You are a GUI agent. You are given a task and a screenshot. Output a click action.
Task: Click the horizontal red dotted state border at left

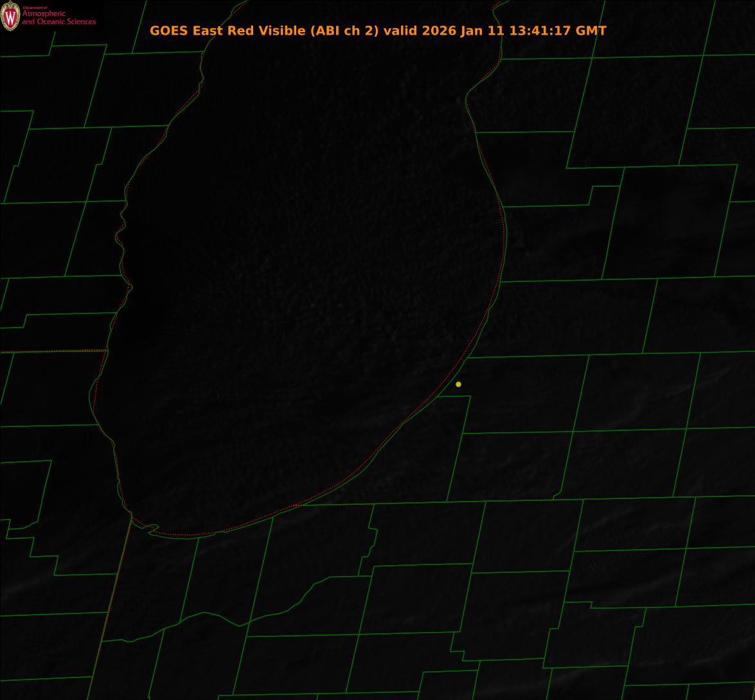pos(51,351)
